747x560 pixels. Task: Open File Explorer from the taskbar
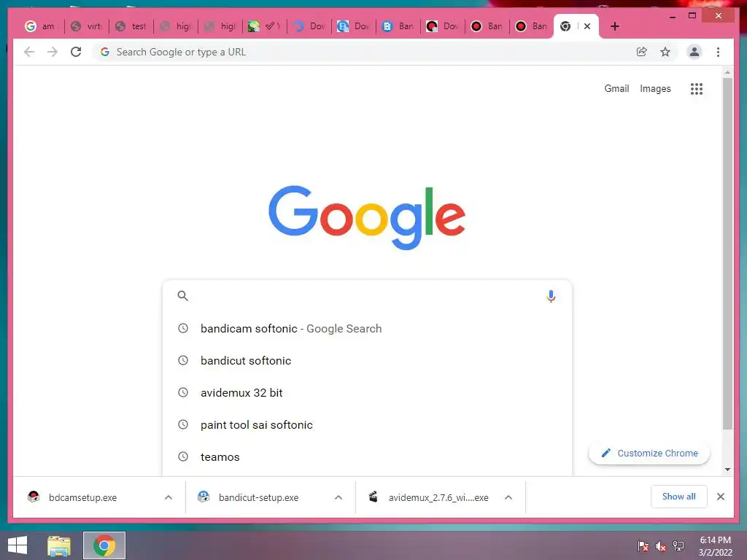(x=58, y=545)
